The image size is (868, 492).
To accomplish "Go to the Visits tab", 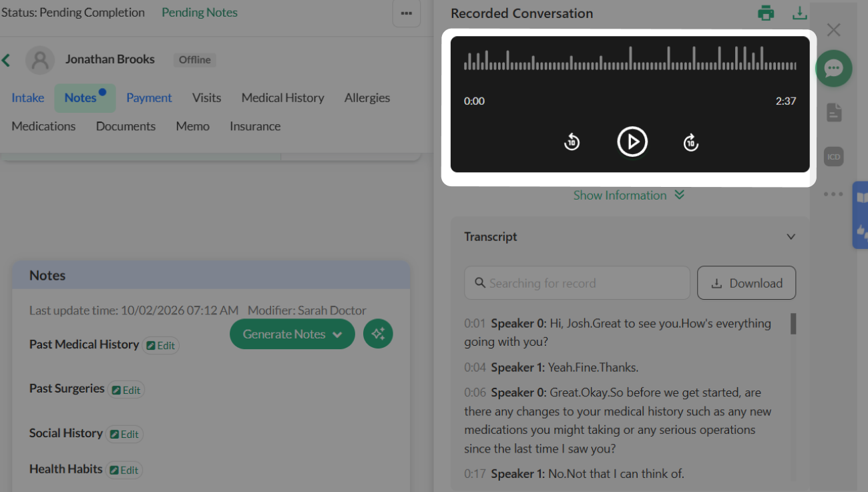I will click(206, 97).
